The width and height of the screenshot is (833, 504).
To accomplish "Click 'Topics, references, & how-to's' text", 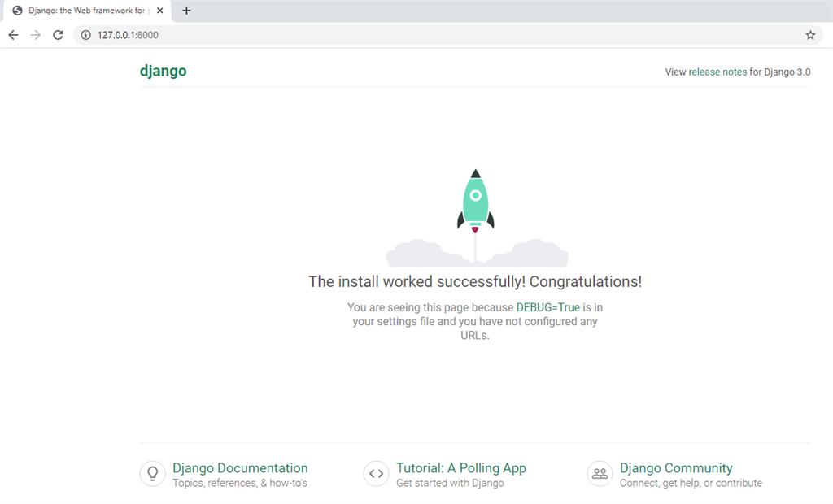I will (x=240, y=484).
